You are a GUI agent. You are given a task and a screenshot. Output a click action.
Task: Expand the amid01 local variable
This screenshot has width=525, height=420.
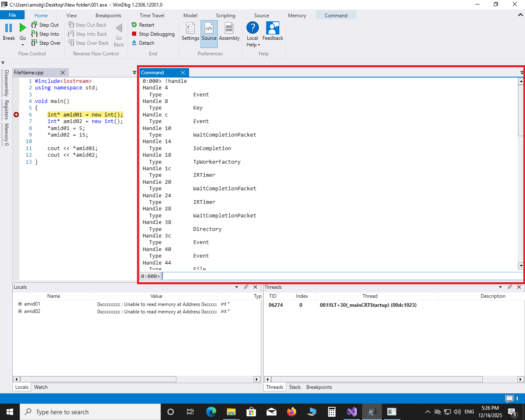tap(20, 304)
